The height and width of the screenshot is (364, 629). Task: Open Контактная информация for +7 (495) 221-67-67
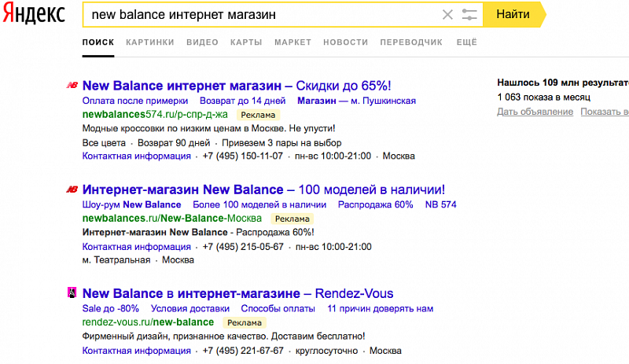[x=136, y=351]
